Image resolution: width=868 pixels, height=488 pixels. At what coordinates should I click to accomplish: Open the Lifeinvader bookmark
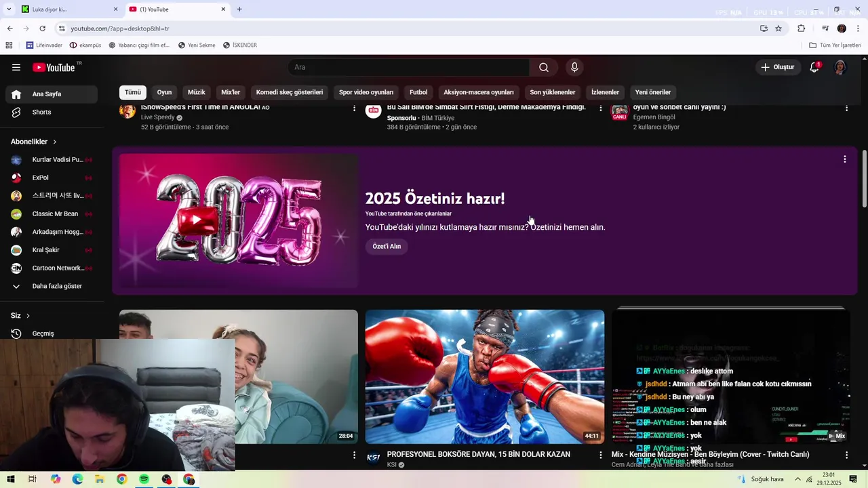(44, 45)
